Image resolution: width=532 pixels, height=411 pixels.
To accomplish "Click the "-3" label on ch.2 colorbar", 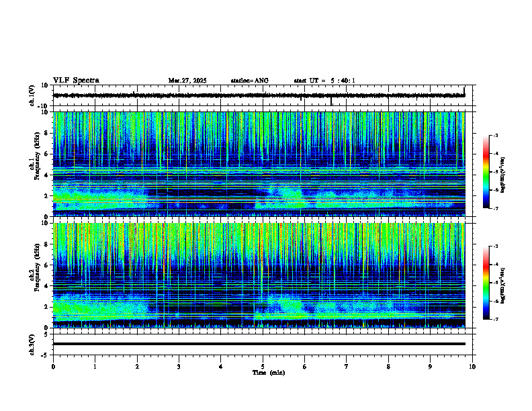I will (496, 246).
